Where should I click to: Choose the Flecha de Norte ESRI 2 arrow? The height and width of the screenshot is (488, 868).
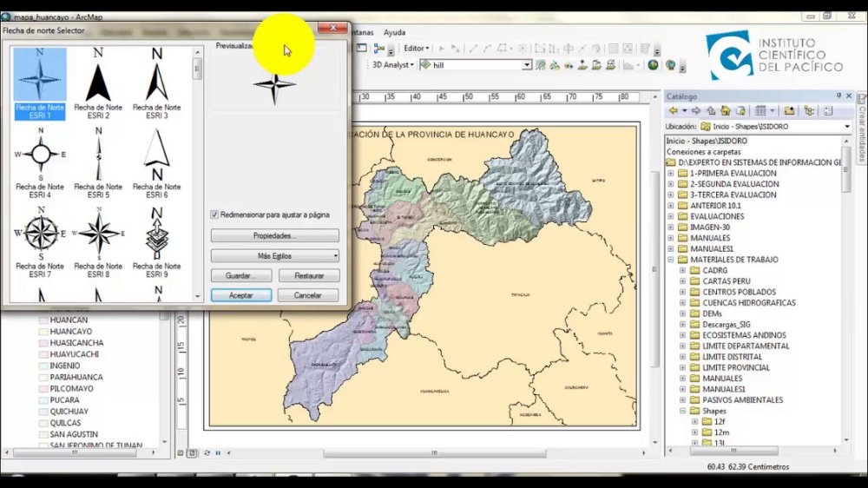tap(98, 83)
